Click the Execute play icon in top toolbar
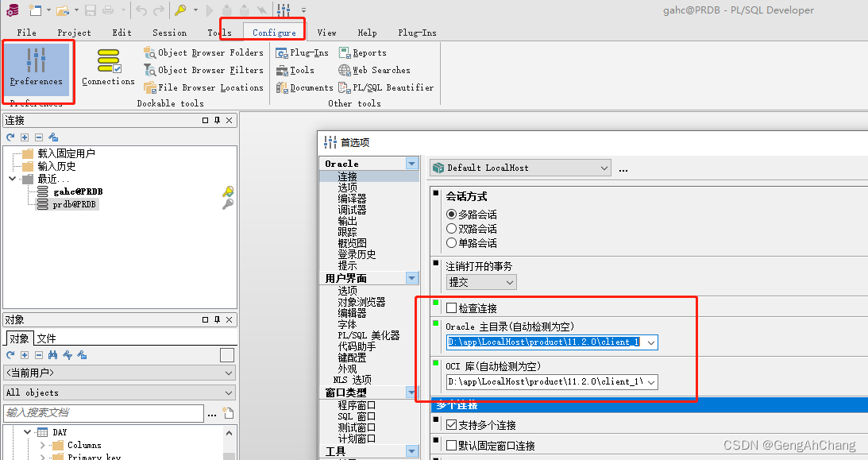The height and width of the screenshot is (460, 868). [x=209, y=10]
